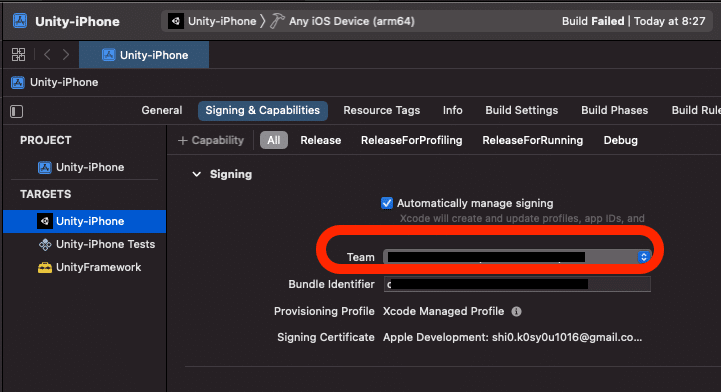
Task: Toggle the targets sidebar panel icon
Action: 17,111
